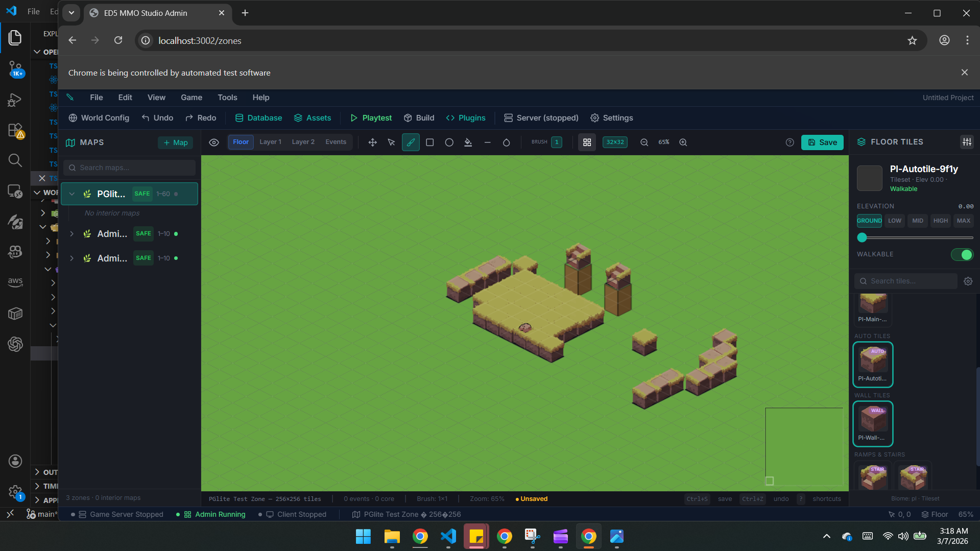Set elevation to LOW
Image resolution: width=980 pixels, height=551 pixels.
pyautogui.click(x=895, y=221)
